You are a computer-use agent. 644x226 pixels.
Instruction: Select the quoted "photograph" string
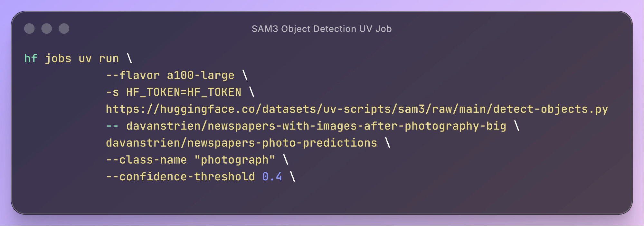(x=235, y=160)
